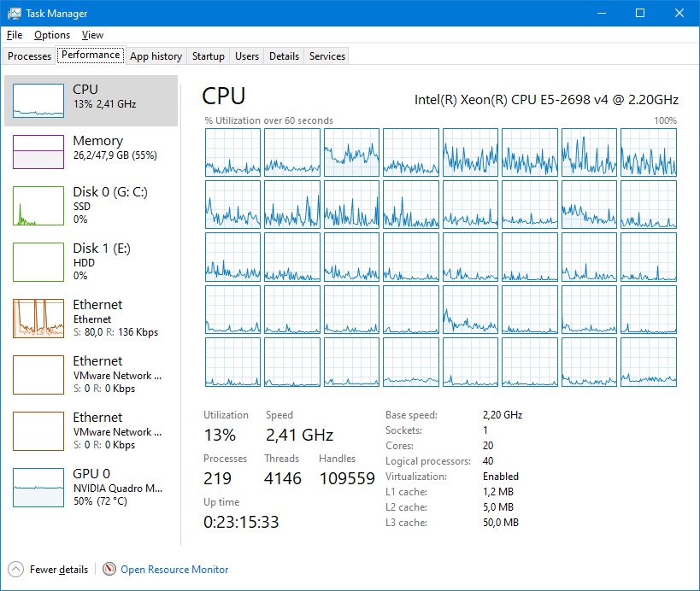The width and height of the screenshot is (700, 591).
Task: Click the CPU 13% 2,41 GHz label
Action: click(x=105, y=104)
